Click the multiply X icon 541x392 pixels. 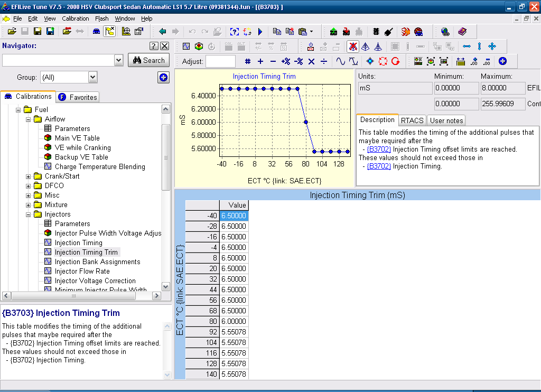311,61
